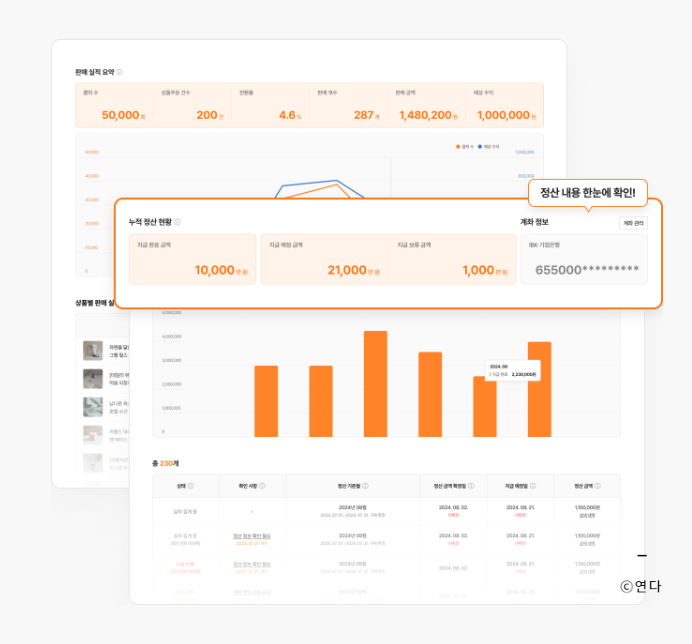Click 50,000 click count value

[120, 115]
